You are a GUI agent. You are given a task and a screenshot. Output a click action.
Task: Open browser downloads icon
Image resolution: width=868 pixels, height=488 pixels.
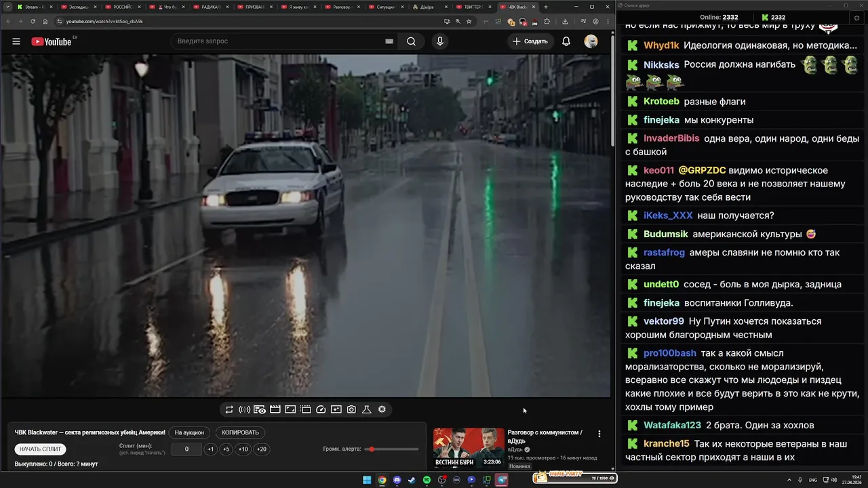point(565,22)
